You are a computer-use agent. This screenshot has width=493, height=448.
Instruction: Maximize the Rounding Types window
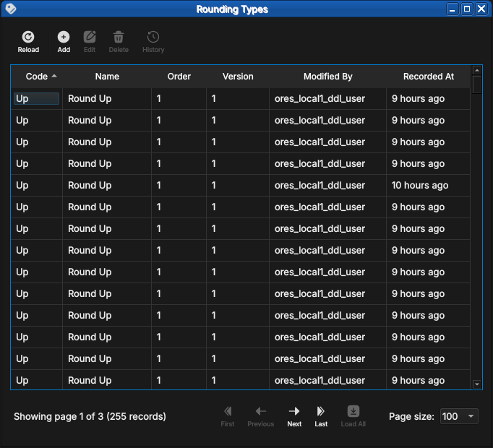pyautogui.click(x=467, y=9)
